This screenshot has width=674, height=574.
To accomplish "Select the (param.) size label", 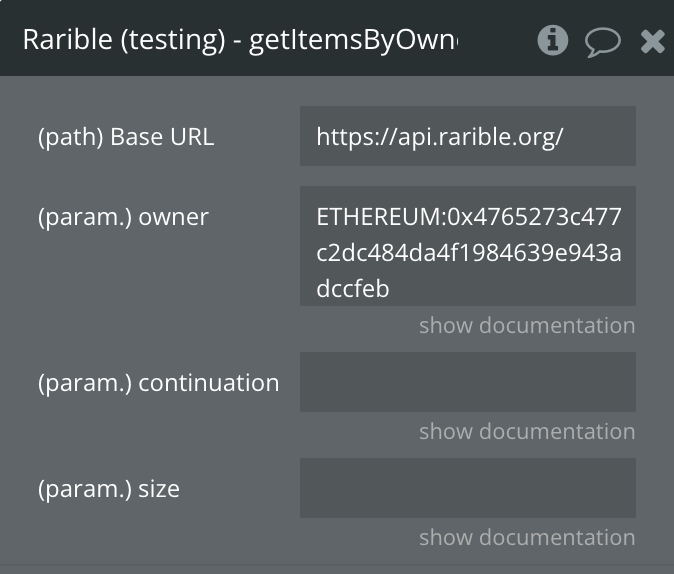I will pos(109,489).
